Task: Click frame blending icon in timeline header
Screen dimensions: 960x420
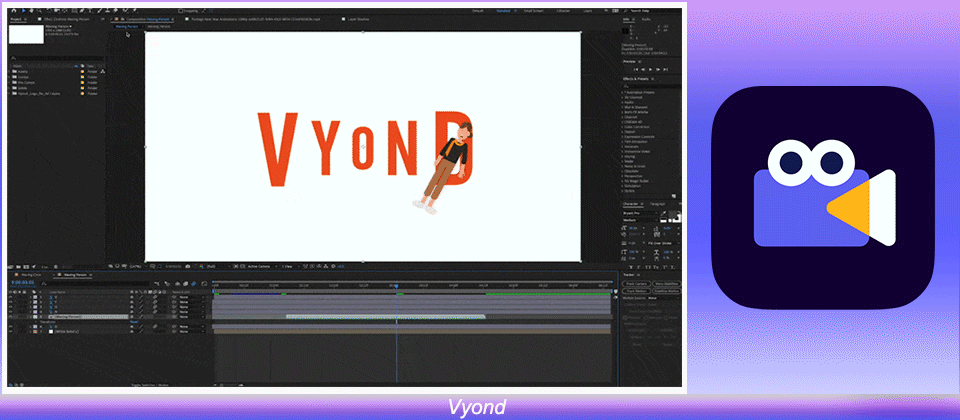Action: coord(186,283)
